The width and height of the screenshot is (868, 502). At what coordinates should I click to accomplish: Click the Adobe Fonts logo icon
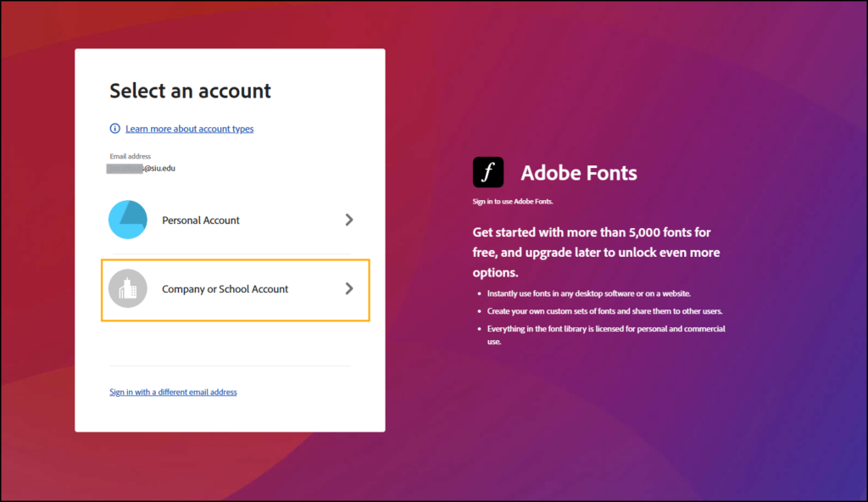click(x=488, y=172)
